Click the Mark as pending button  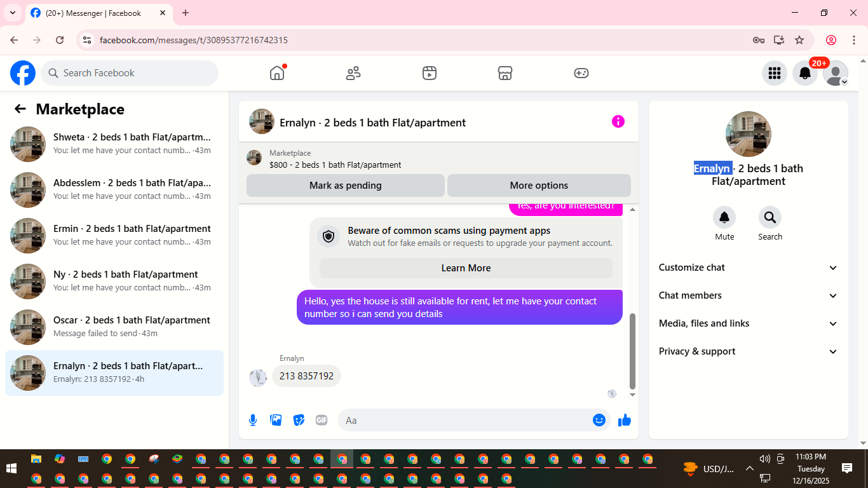pos(346,186)
